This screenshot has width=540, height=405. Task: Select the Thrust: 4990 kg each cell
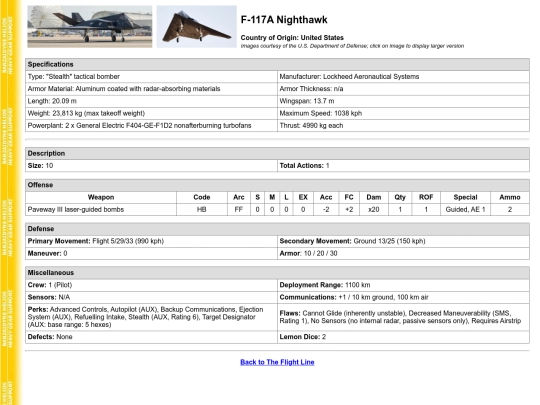click(403, 126)
